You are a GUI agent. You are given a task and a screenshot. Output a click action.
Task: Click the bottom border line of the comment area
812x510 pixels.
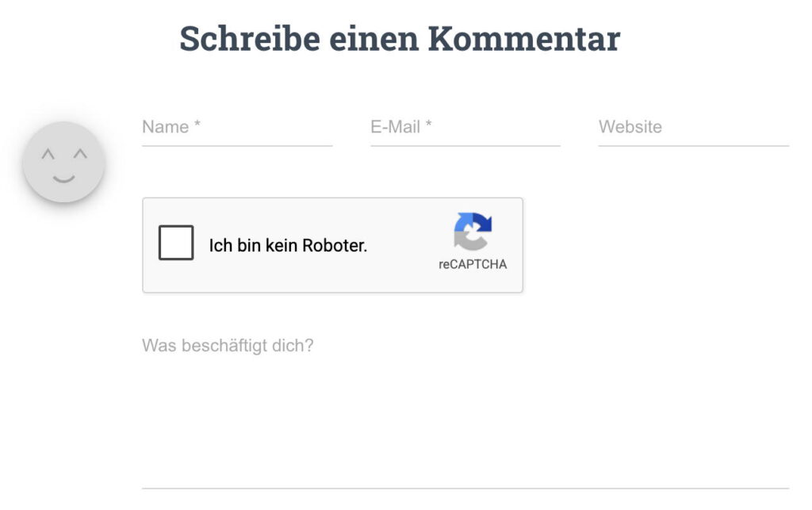(x=465, y=488)
